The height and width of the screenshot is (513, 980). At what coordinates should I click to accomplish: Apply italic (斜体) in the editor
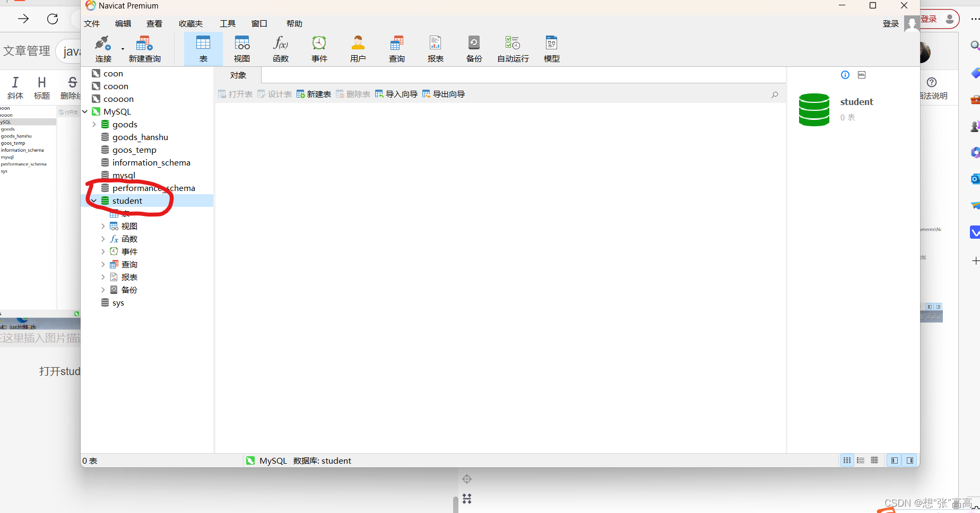(x=15, y=88)
